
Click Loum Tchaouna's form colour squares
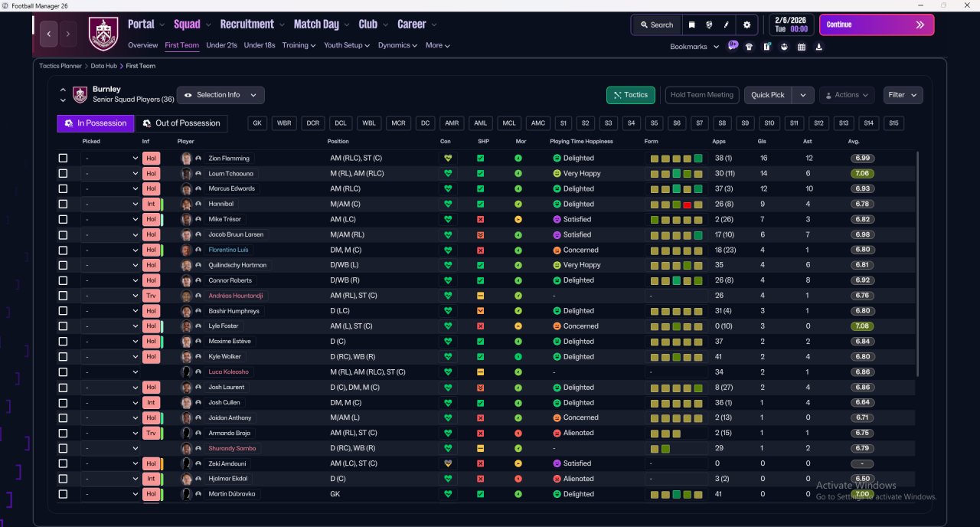677,173
